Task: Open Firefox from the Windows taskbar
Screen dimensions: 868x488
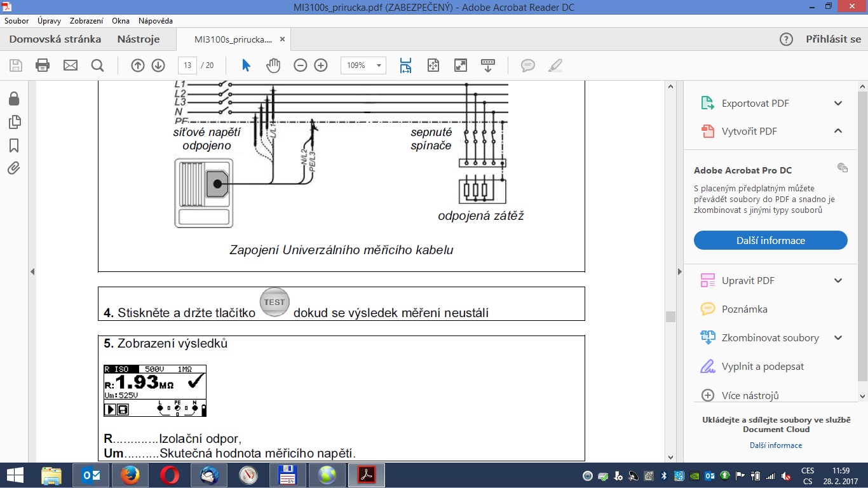Action: (129, 475)
